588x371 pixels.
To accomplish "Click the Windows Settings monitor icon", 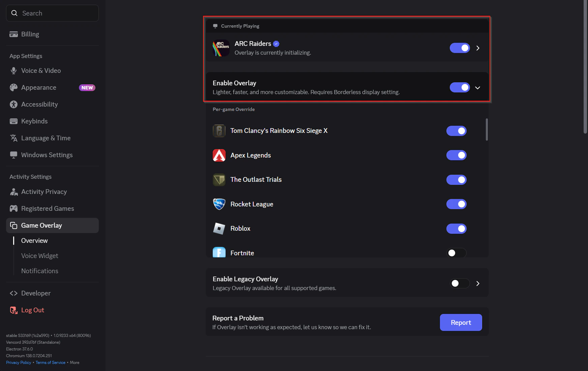I will click(13, 155).
